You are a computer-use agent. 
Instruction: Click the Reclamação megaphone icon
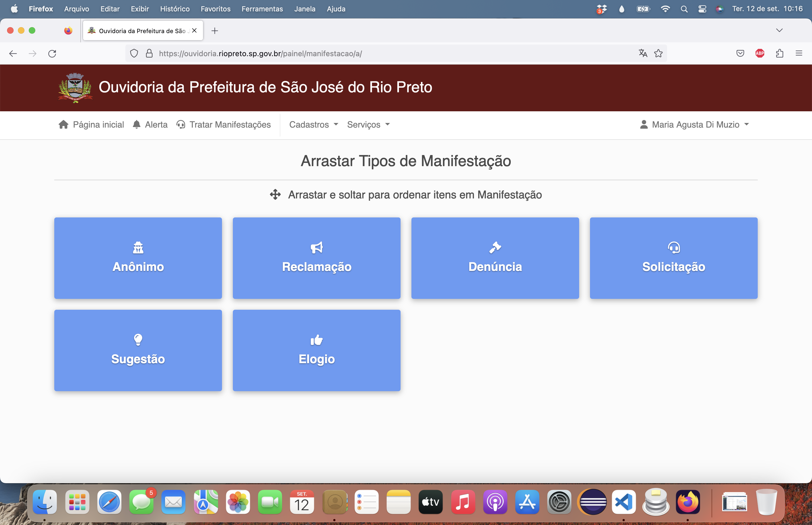pyautogui.click(x=316, y=248)
